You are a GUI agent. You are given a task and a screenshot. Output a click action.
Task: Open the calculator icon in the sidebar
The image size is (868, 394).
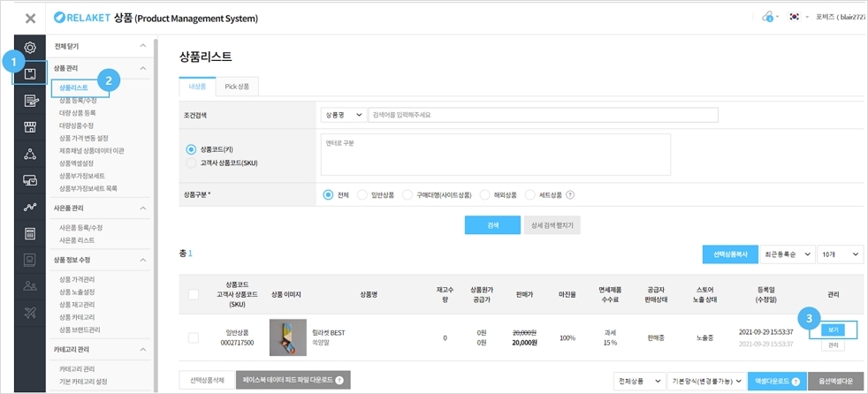click(30, 233)
